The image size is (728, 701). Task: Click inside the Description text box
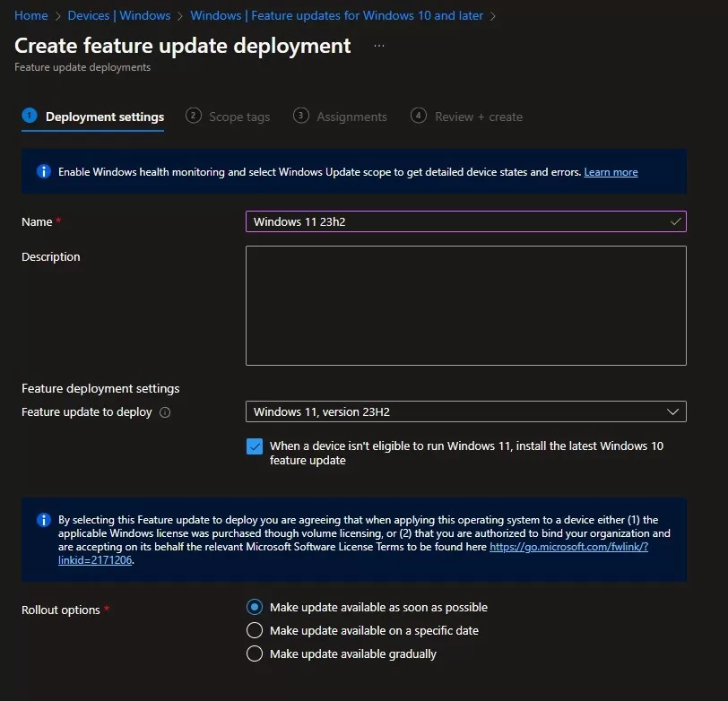coord(465,305)
